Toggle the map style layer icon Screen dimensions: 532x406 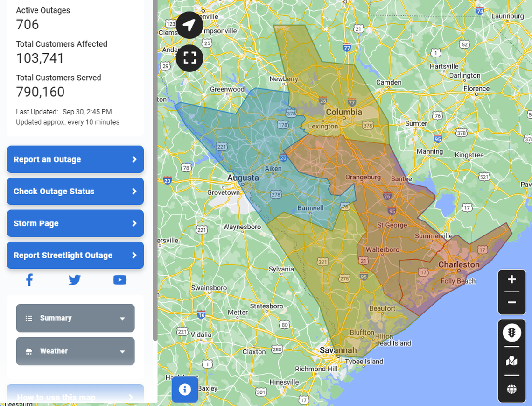tap(511, 361)
